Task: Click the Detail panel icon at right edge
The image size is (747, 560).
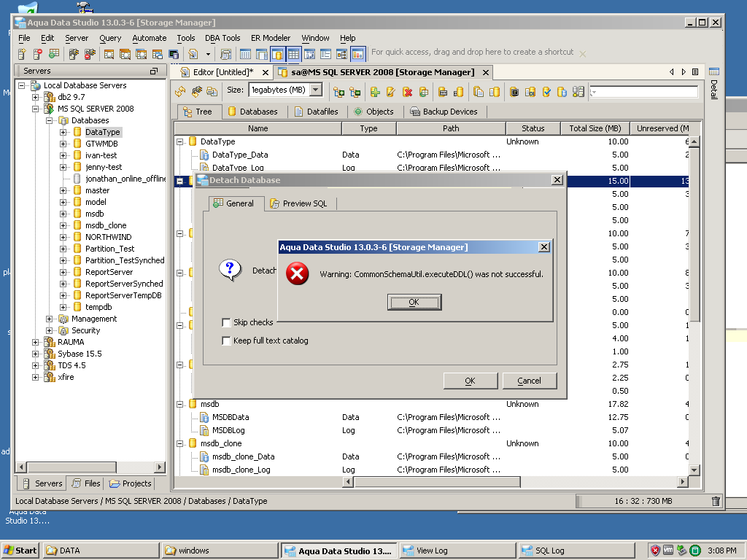Action: pos(713,72)
